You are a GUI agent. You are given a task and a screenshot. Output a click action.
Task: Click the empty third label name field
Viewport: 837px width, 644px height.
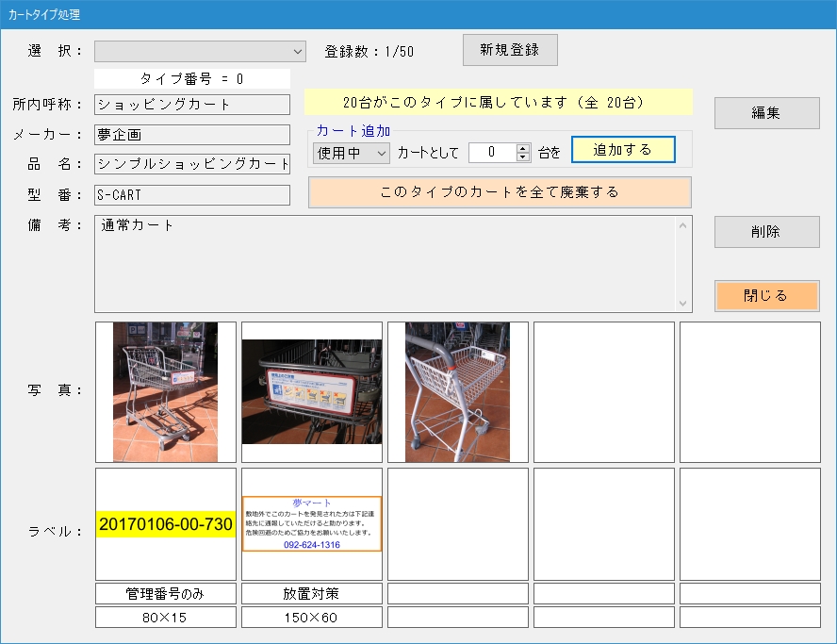point(457,594)
